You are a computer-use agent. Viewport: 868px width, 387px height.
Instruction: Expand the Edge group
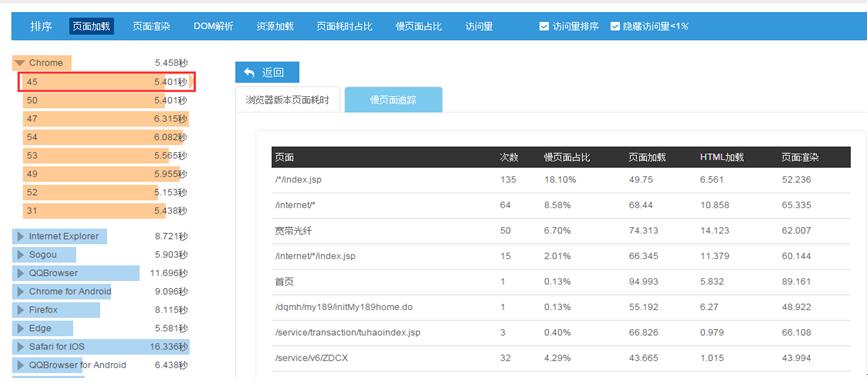click(x=20, y=328)
